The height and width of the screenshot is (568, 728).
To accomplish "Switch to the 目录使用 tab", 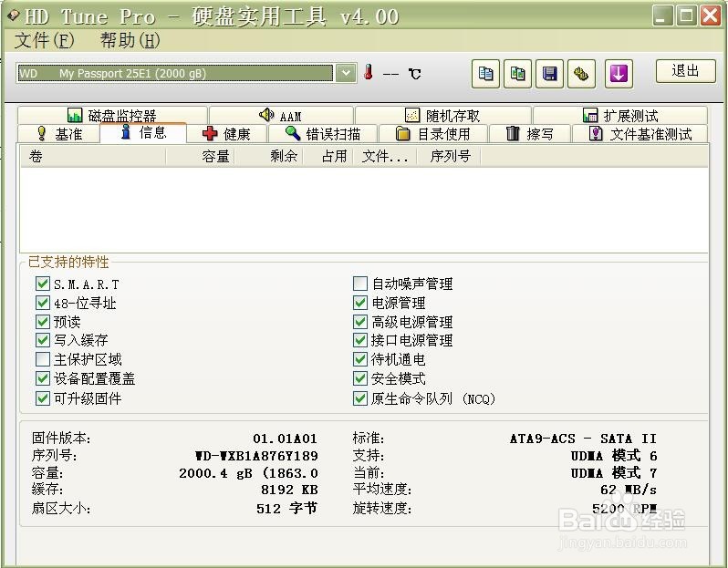I will [433, 134].
